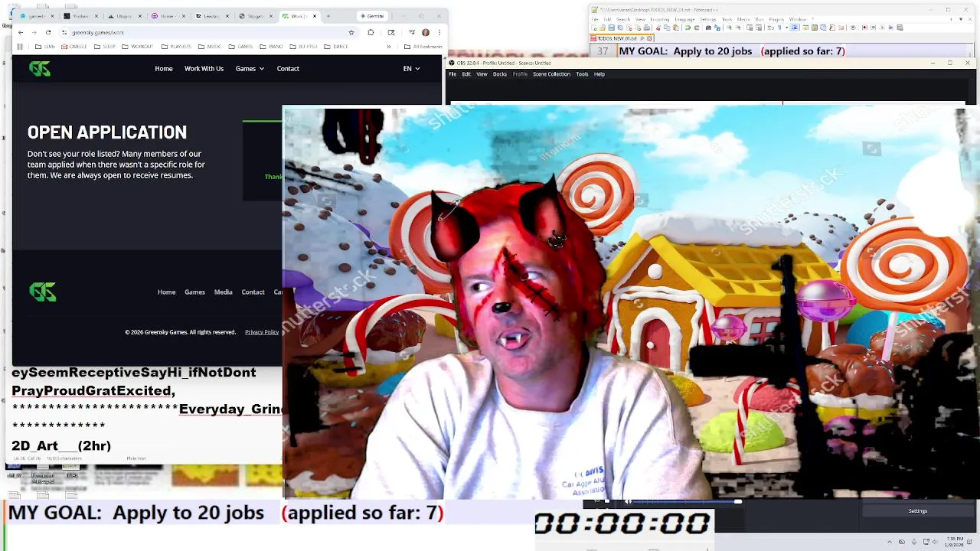Click Notepad++ New file icon

click(594, 28)
